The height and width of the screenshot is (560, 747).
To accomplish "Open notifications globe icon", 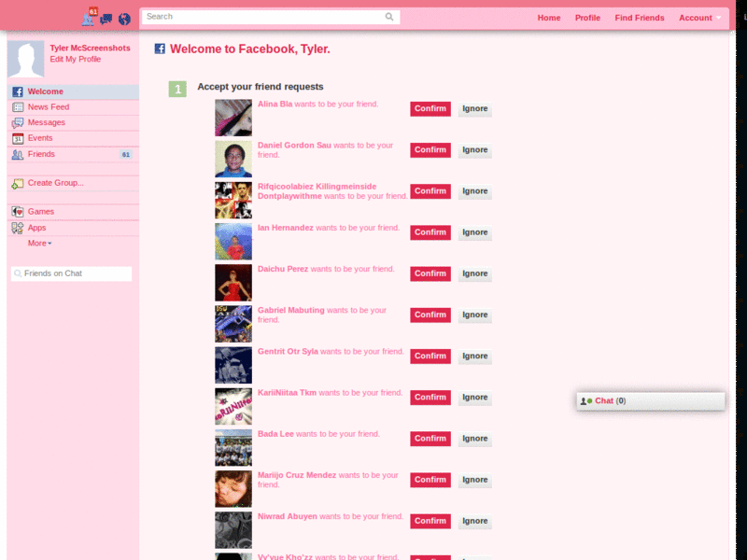I will [124, 19].
